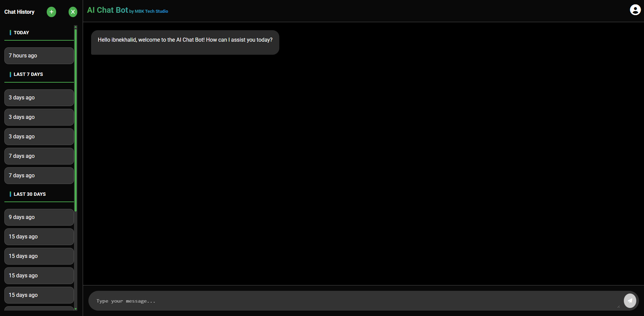The width and height of the screenshot is (644, 316).
Task: Click the welcome message bubble
Action: [x=185, y=42]
